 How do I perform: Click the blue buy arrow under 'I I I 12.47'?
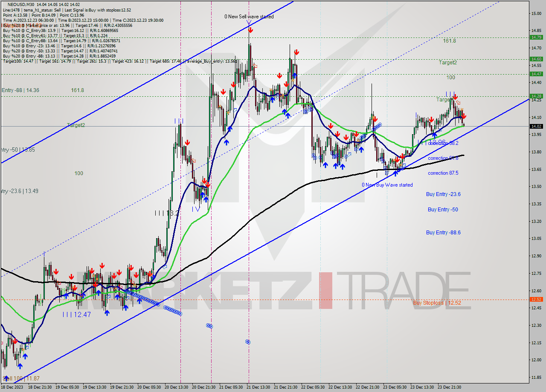107,313
